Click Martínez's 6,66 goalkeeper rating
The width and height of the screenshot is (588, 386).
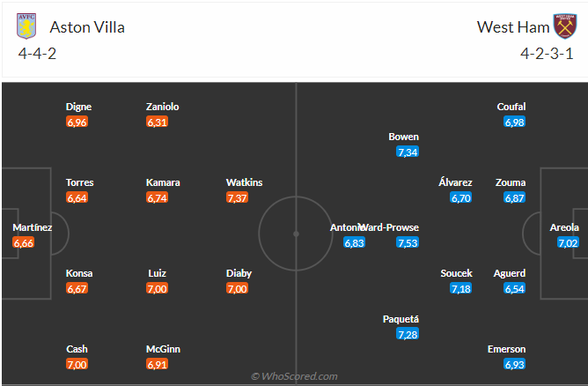[x=24, y=242]
